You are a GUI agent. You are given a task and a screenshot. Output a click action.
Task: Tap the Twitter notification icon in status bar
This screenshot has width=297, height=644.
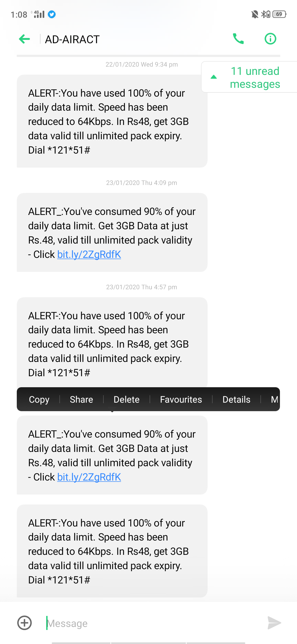coord(52,14)
